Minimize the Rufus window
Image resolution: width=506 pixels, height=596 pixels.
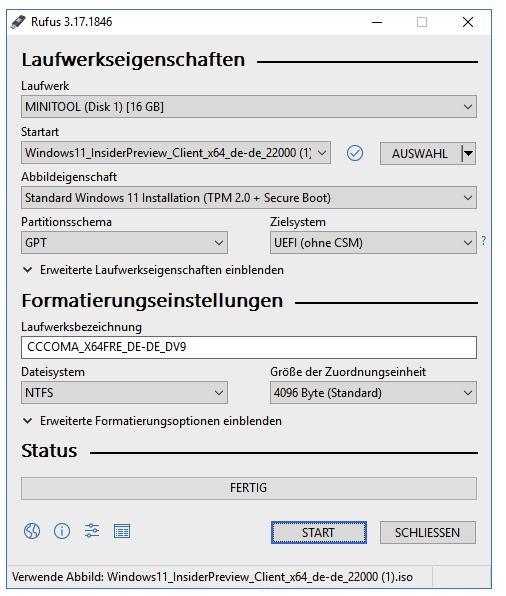click(x=377, y=22)
